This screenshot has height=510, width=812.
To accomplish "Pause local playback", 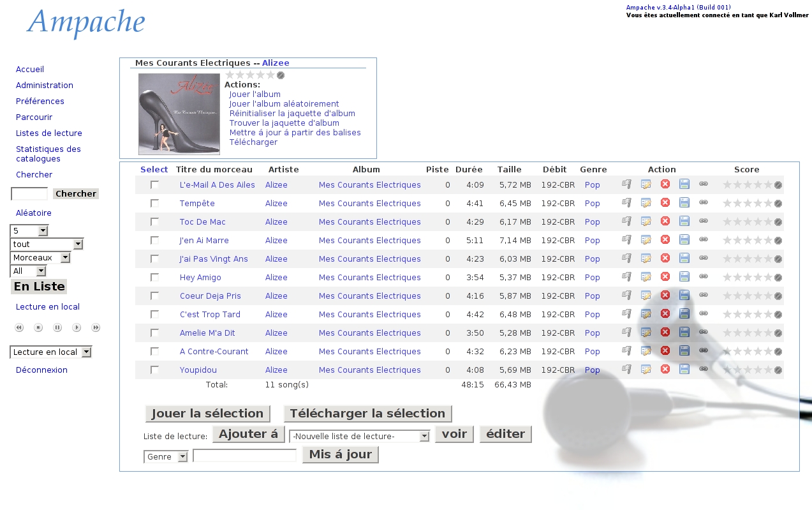I will pyautogui.click(x=57, y=327).
